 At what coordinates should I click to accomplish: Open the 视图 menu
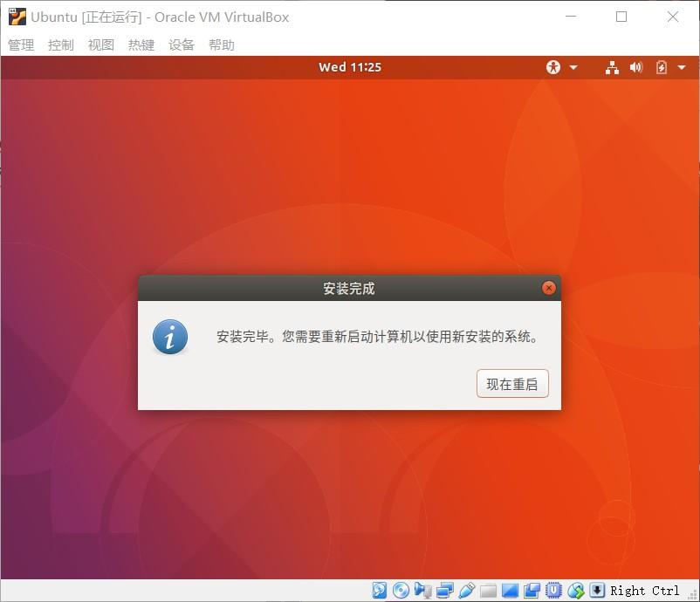(101, 44)
